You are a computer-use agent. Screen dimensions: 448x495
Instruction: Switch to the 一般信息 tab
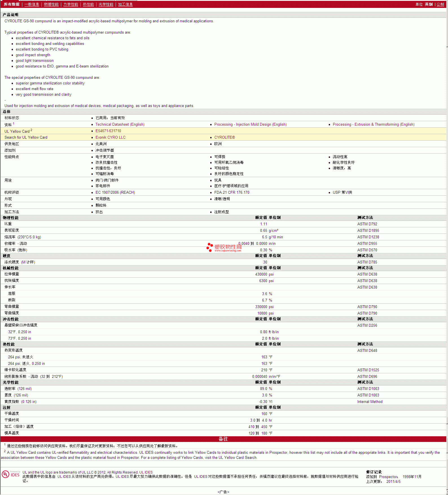coord(32,5)
